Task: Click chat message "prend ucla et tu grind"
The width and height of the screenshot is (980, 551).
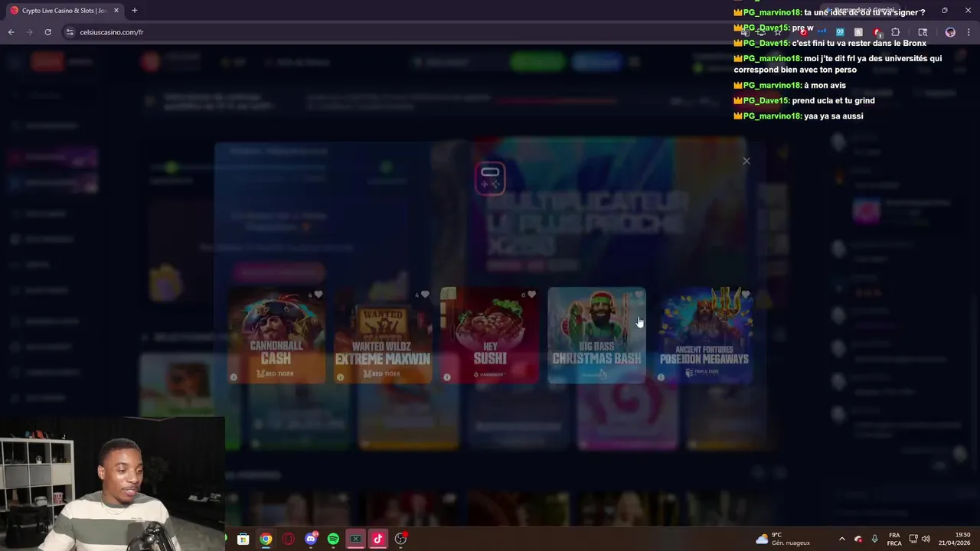Action: coord(833,100)
